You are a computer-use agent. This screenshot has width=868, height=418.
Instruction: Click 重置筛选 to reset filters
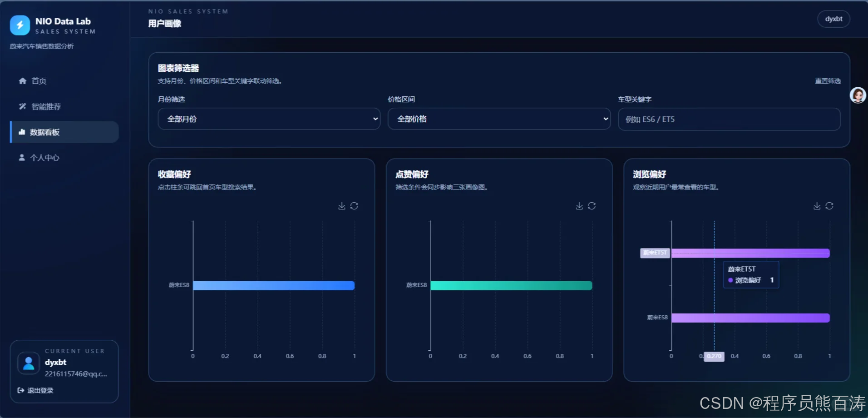(x=828, y=81)
